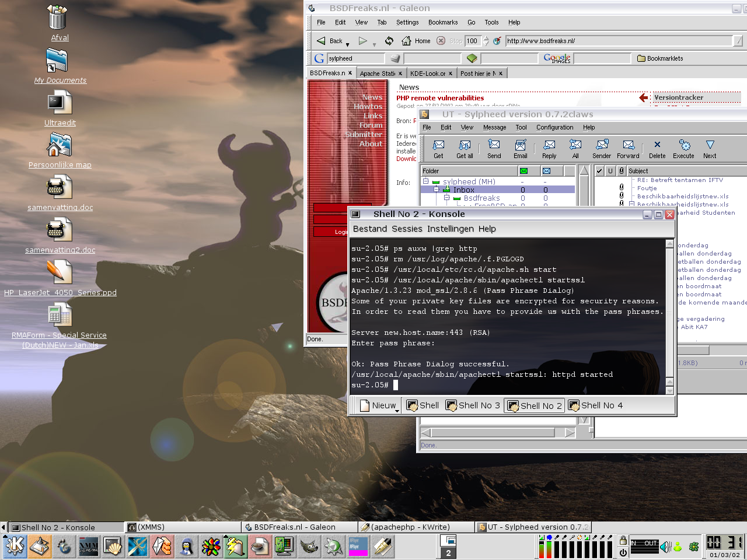Click Reply to Sender in Sylpheed
This screenshot has width=747, height=560.
[602, 149]
